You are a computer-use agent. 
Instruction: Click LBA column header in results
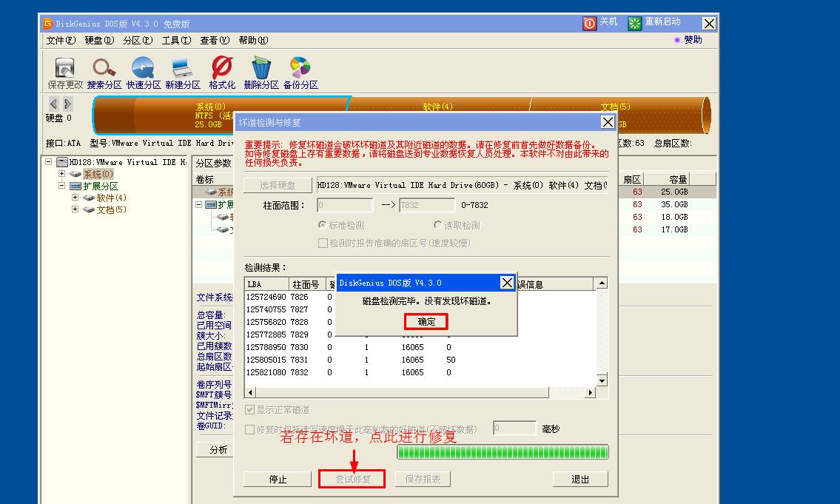(266, 284)
